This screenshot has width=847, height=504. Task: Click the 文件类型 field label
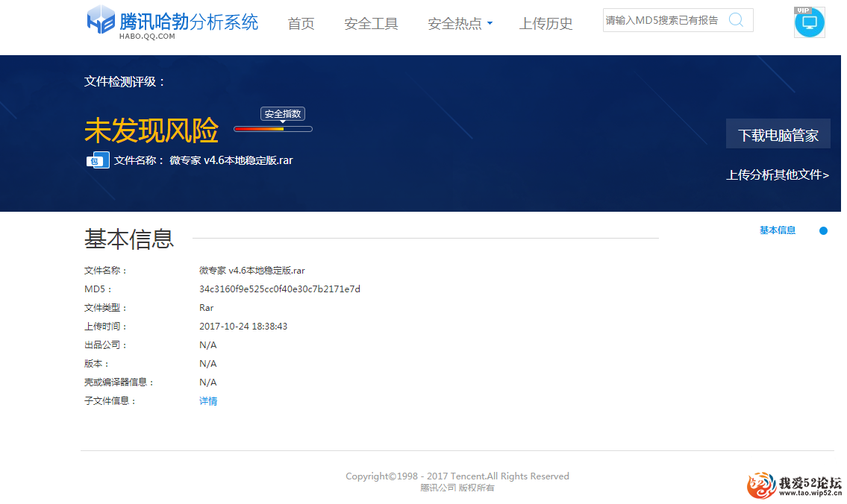coord(105,308)
